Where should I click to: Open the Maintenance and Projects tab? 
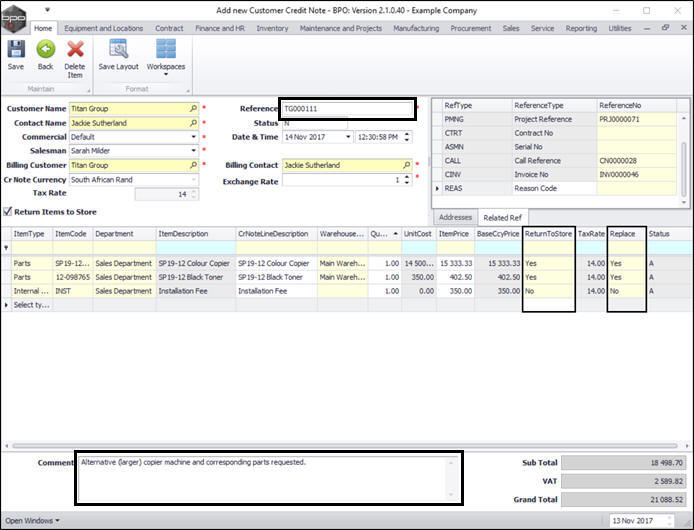(x=341, y=28)
